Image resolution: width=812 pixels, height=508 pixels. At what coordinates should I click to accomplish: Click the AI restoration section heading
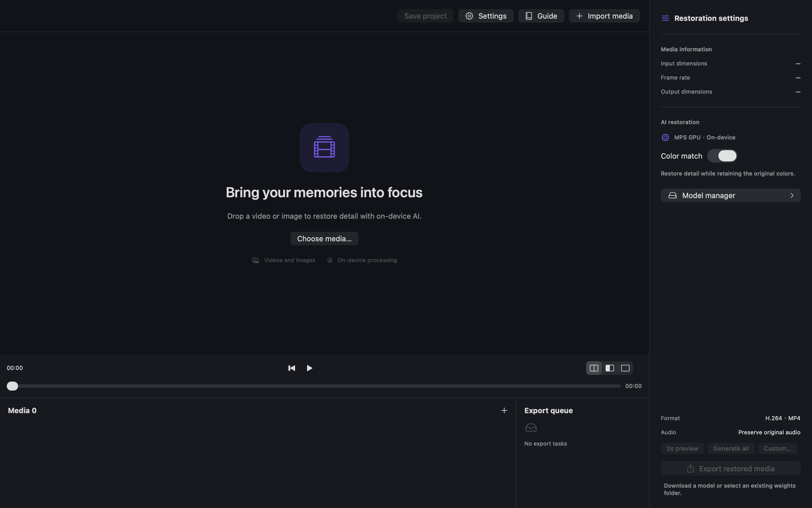[x=680, y=122]
